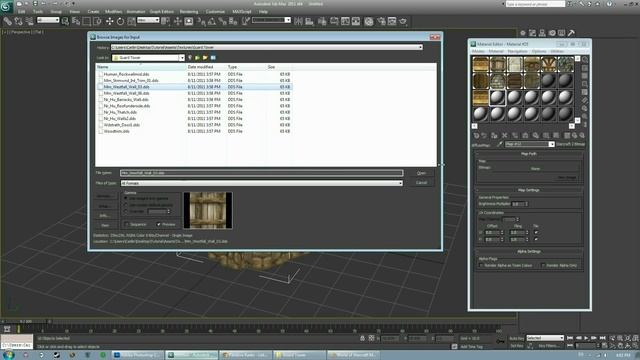
Task: Click the File name input field
Action: click(261, 173)
